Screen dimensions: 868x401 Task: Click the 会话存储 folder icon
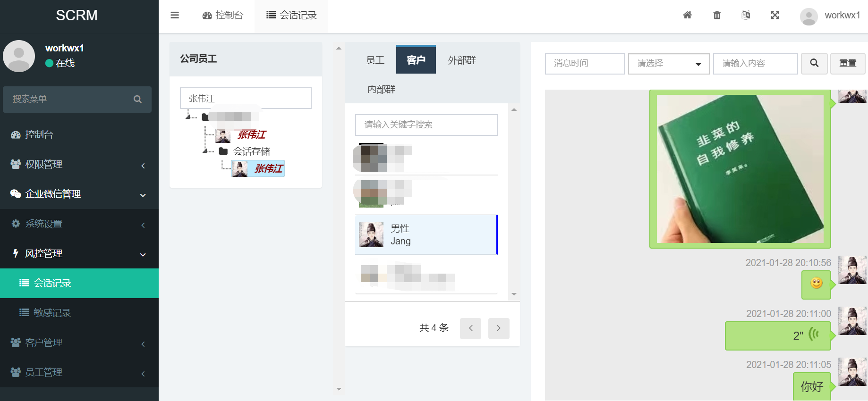click(223, 151)
